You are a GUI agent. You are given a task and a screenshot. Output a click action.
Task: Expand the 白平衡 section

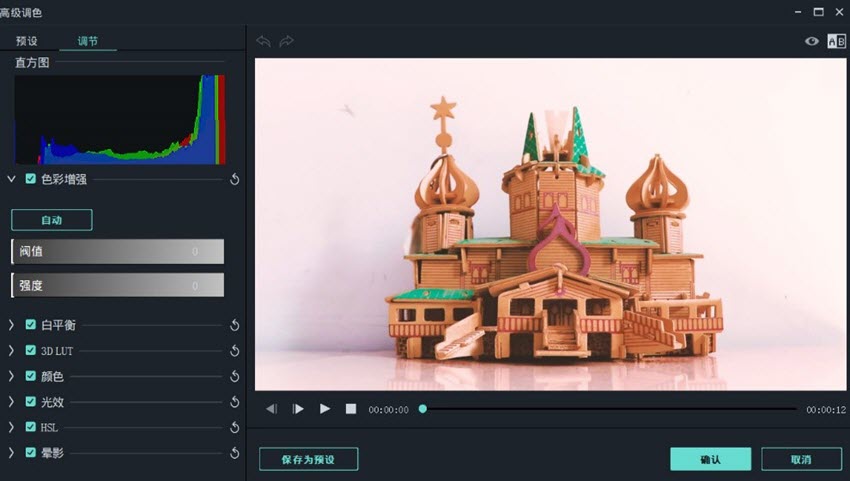[x=11, y=325]
